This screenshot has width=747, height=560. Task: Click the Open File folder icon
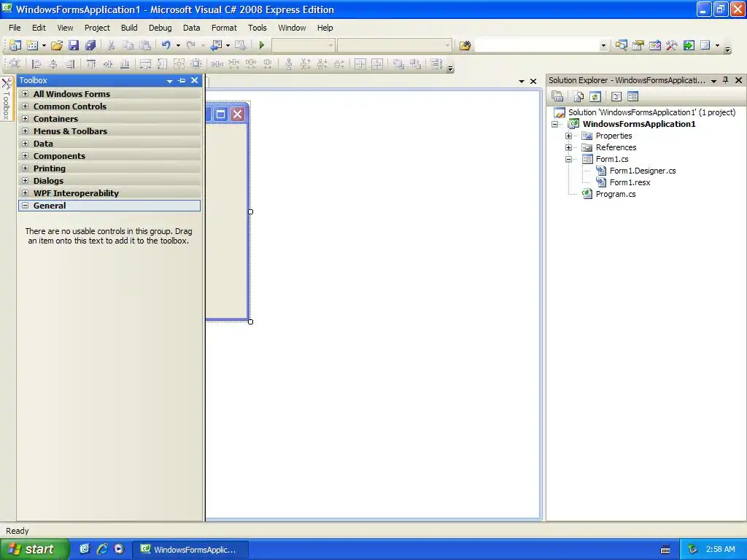tap(57, 45)
